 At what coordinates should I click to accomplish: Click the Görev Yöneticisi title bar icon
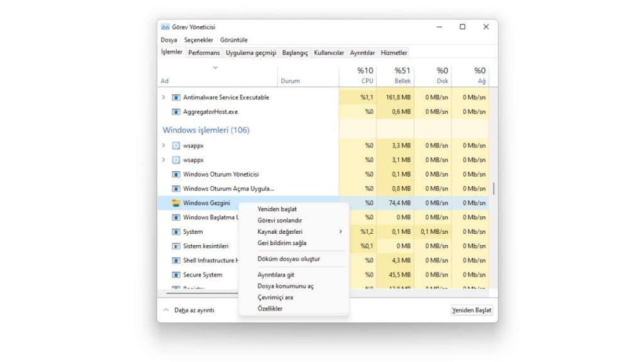click(165, 26)
